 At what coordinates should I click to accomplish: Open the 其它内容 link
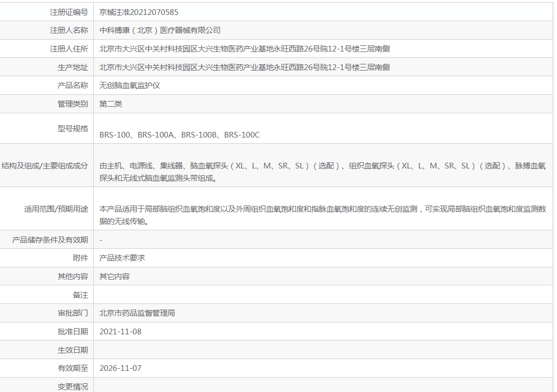tap(114, 277)
